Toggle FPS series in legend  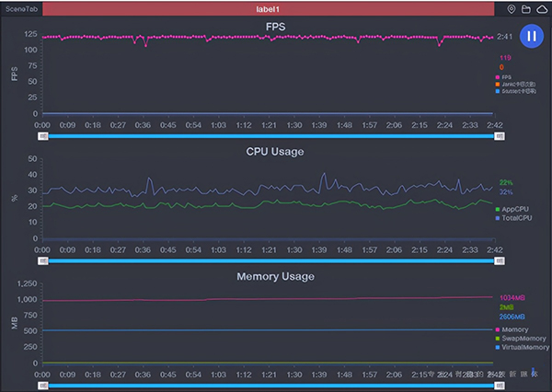505,76
